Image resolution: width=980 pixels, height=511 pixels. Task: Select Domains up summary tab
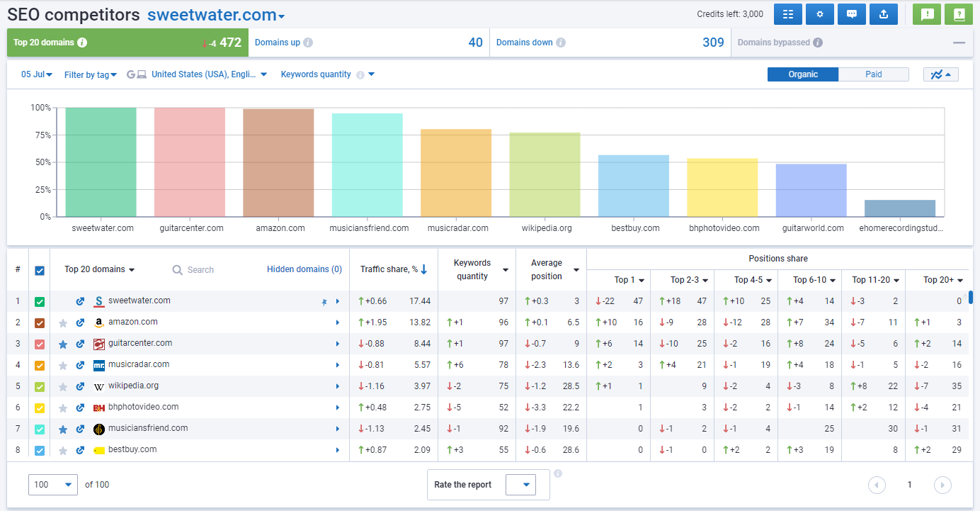pos(369,43)
